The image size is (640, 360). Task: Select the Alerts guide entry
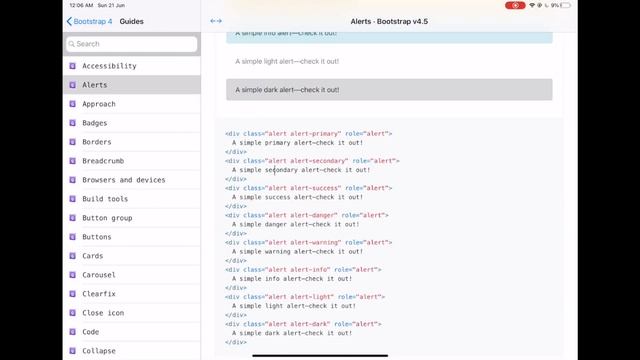(132, 85)
